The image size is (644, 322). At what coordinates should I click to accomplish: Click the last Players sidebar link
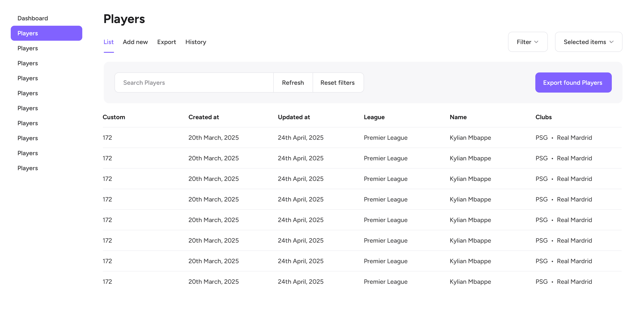[x=28, y=168]
